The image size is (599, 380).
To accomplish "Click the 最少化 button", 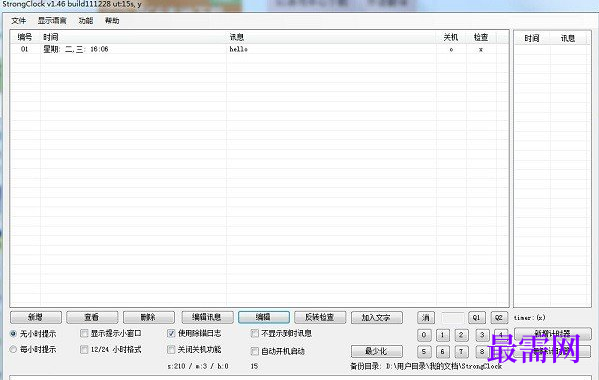I will [376, 351].
